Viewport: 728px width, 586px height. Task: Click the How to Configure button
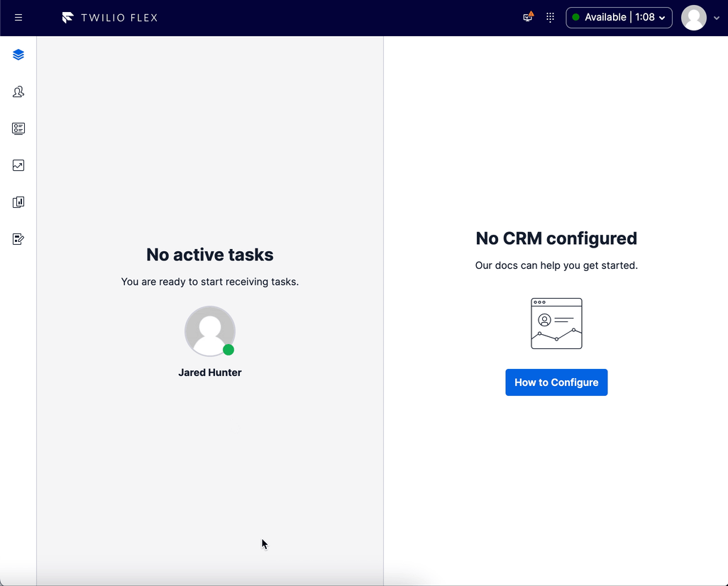pyautogui.click(x=556, y=382)
